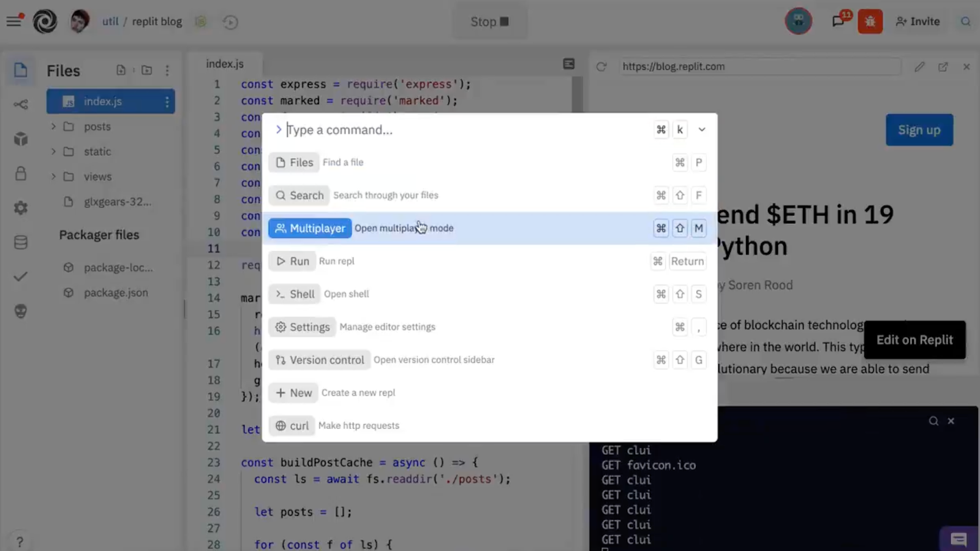Open the user avatar next to util
980x551 pixels.
click(79, 21)
